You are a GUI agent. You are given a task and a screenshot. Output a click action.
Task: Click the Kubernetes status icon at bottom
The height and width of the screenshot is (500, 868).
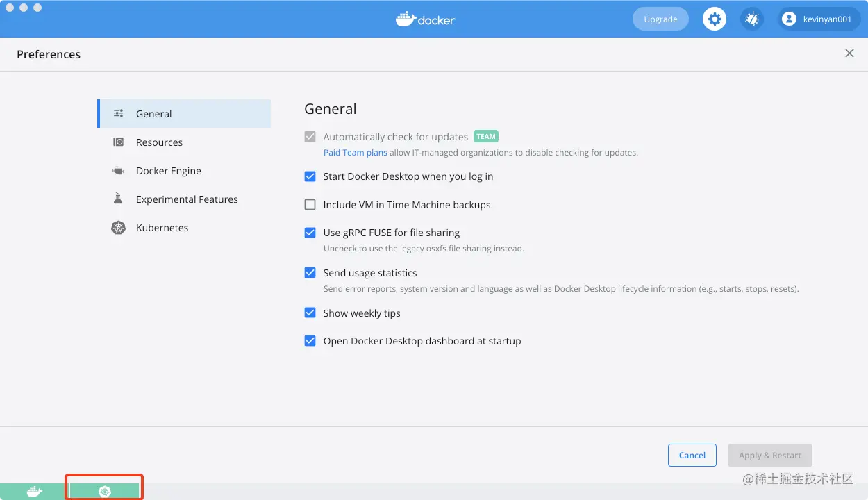click(105, 492)
